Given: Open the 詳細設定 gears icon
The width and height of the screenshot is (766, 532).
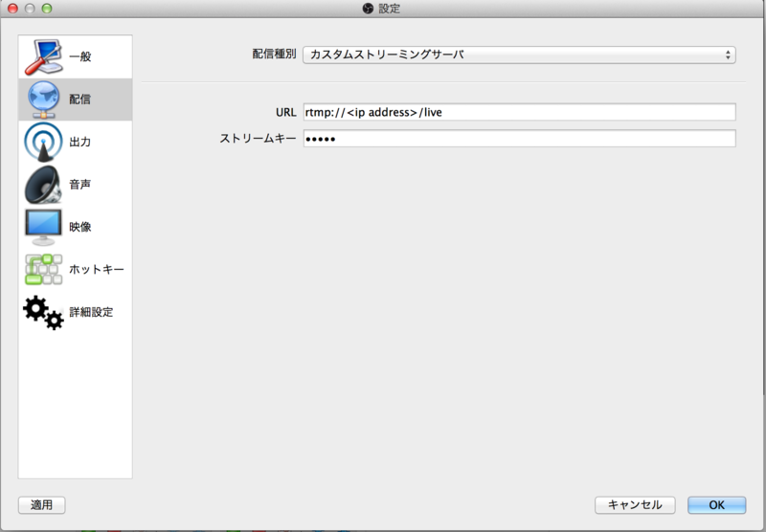Looking at the screenshot, I should click(43, 312).
